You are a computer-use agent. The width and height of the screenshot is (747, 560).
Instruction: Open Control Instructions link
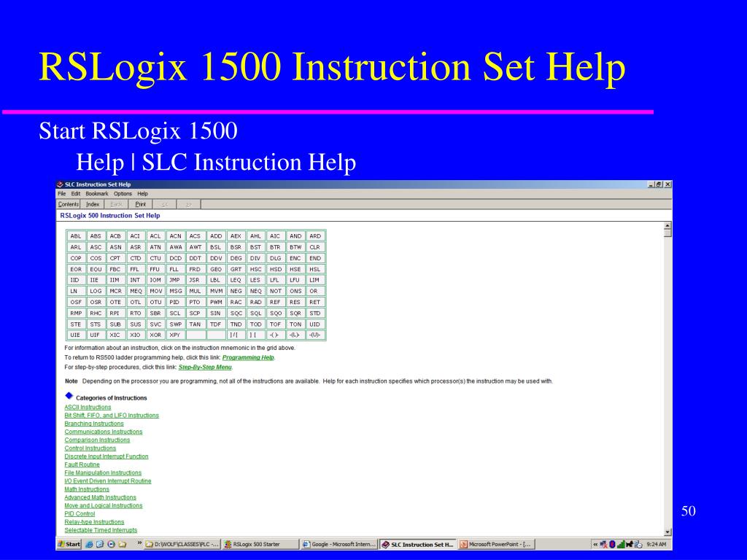[90, 448]
